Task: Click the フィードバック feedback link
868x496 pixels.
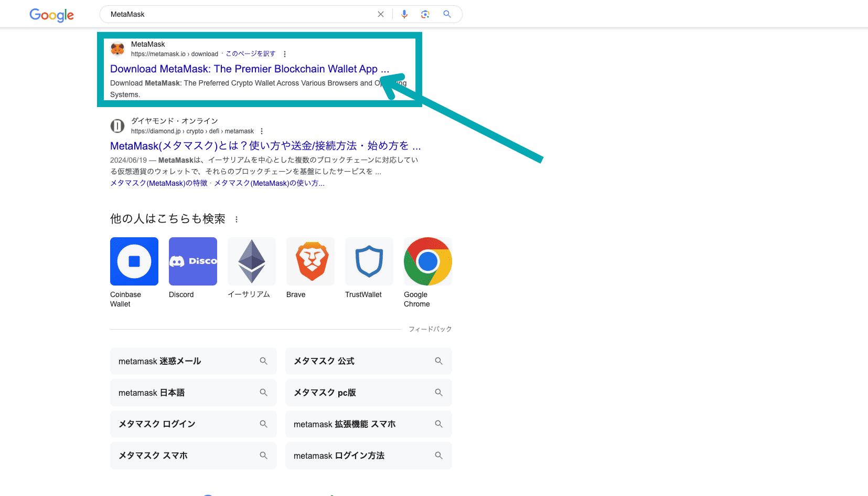Action: [x=430, y=329]
